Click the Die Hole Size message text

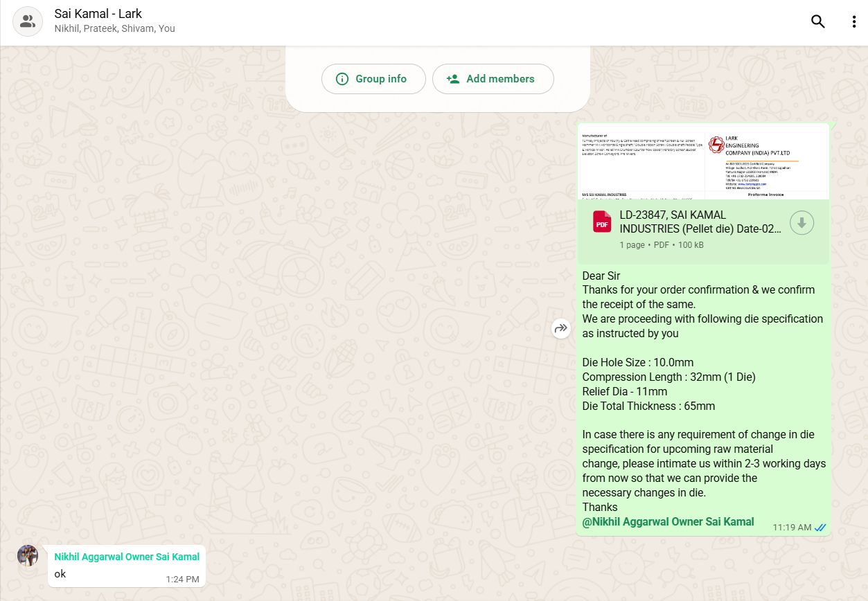pos(637,363)
